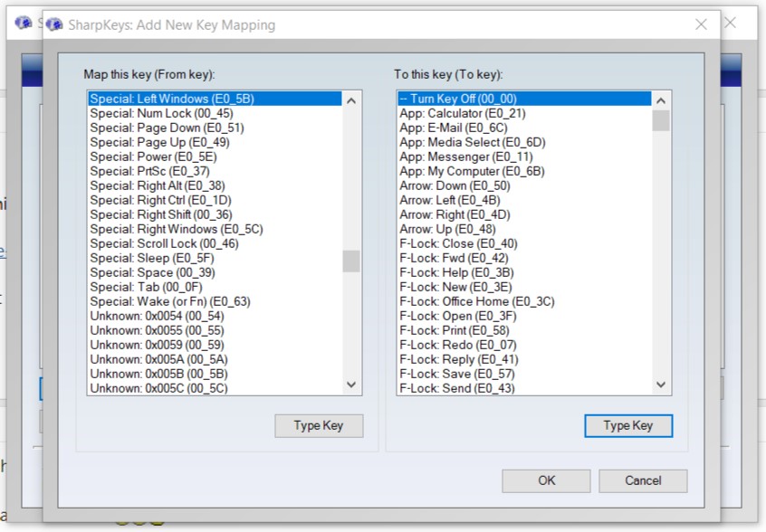Select F-Lock: Save (E0_57)

tap(524, 374)
